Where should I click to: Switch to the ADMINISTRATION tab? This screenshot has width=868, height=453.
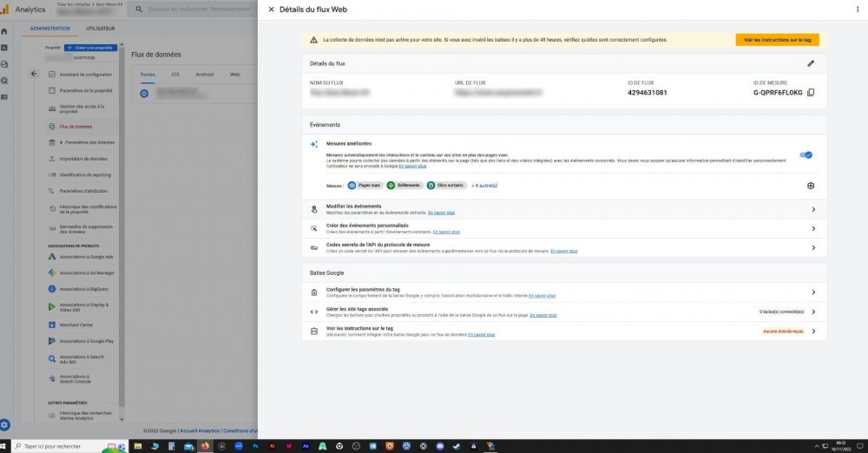point(49,29)
